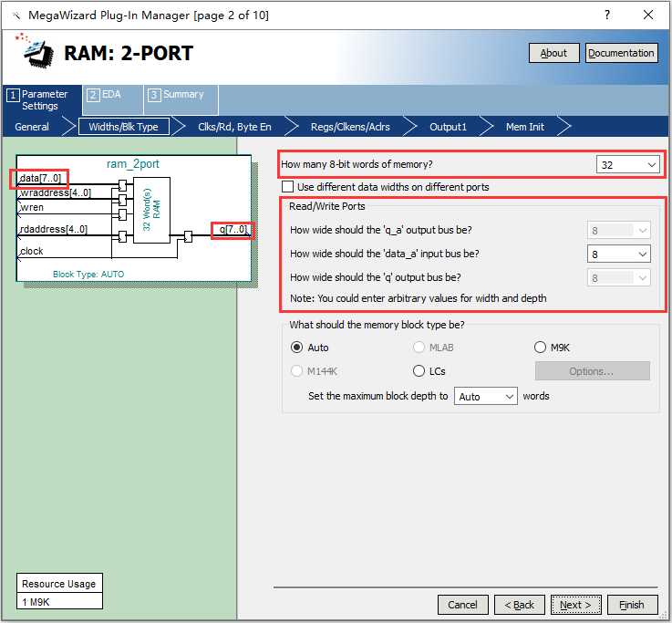Go to Clks/Rd, Byte En page step
672x623 pixels.
click(x=234, y=127)
